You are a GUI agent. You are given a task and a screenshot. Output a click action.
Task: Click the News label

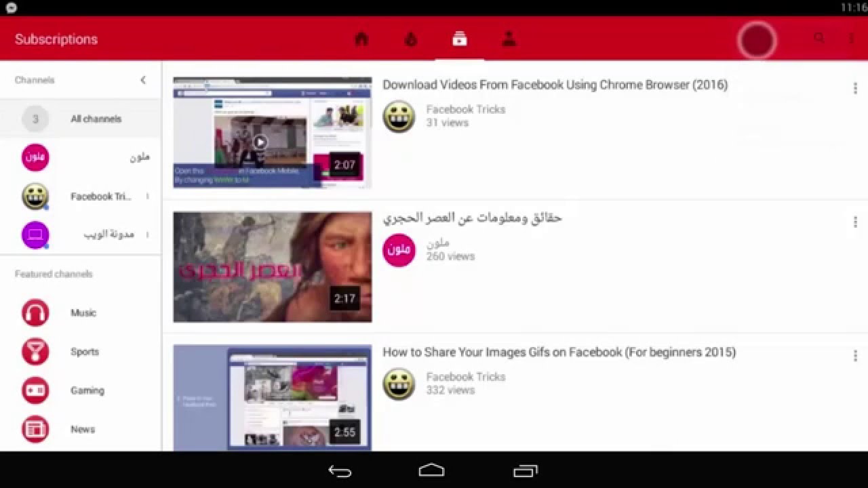[x=83, y=429]
